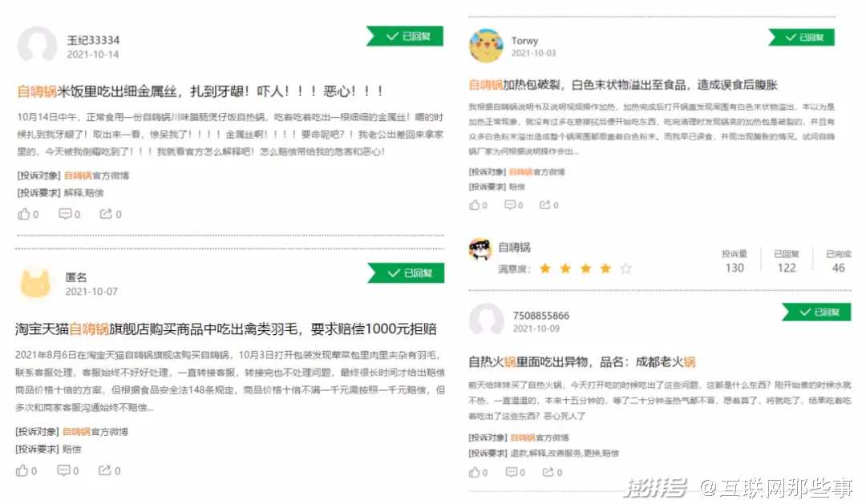Open comments on 7508855866's complaint
This screenshot has height=504, width=866.
click(512, 473)
